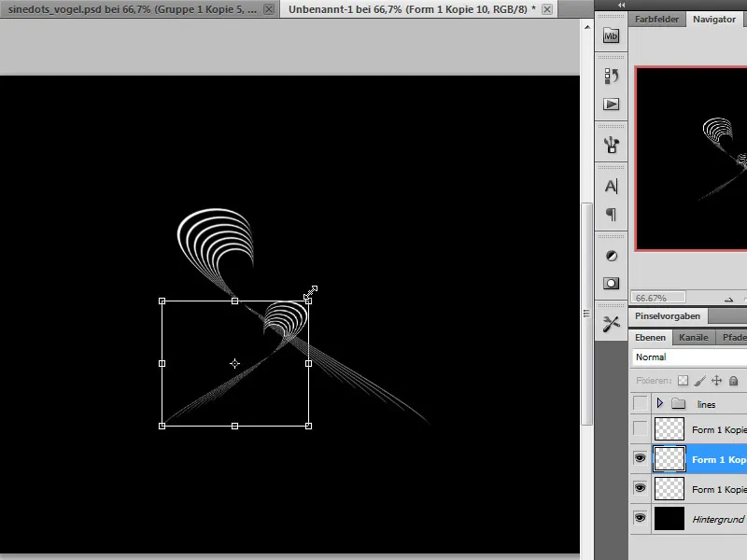Click lock image pixels brush icon

(699, 381)
